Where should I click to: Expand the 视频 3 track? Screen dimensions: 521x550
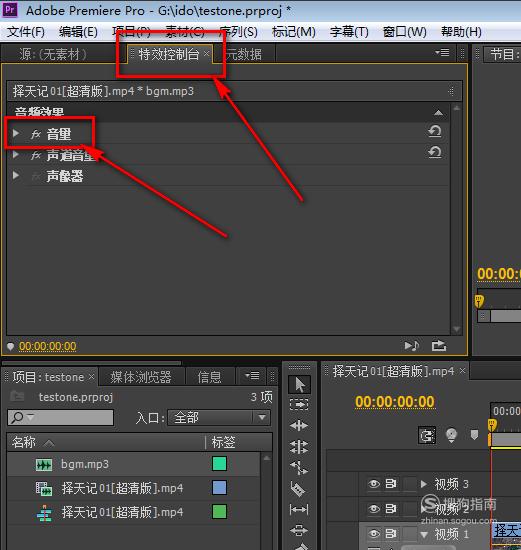(424, 484)
